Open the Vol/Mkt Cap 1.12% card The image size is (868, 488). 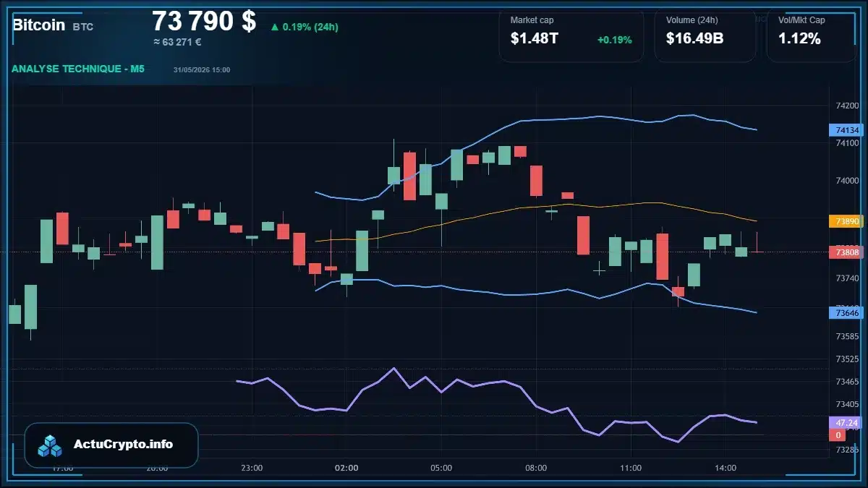coord(812,35)
